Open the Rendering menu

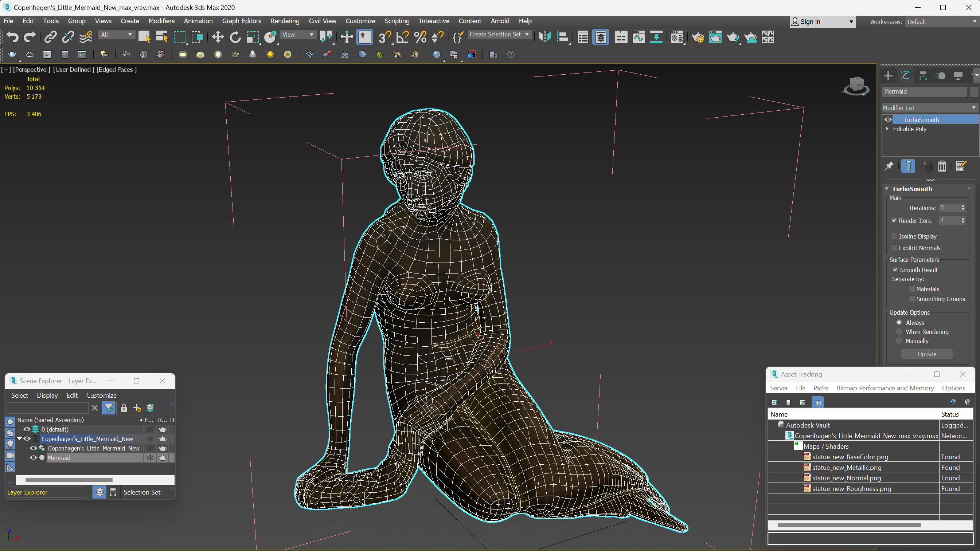tap(285, 21)
